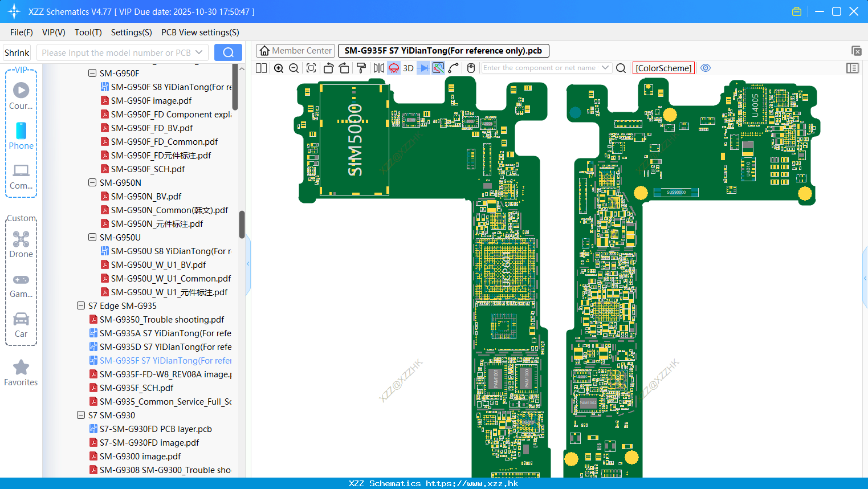
Task: Open Favorites in the sidebar
Action: (21, 373)
